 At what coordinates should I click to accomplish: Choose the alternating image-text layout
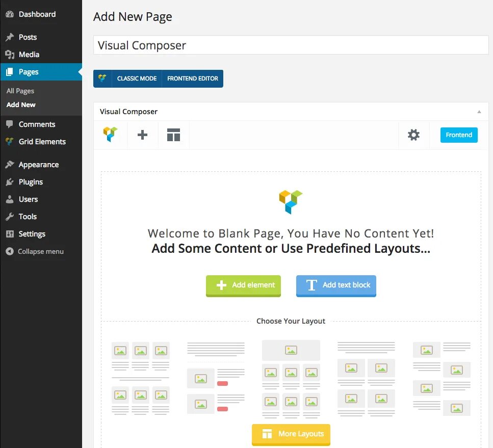click(x=442, y=379)
